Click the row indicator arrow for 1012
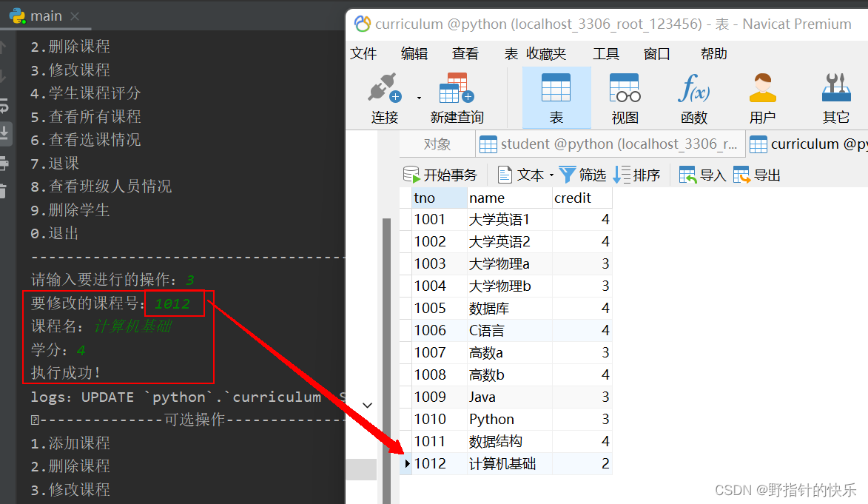 pyautogui.click(x=407, y=463)
